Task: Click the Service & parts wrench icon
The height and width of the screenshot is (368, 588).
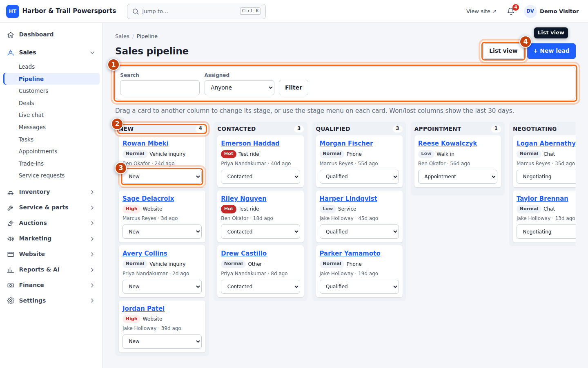Action: click(x=11, y=208)
